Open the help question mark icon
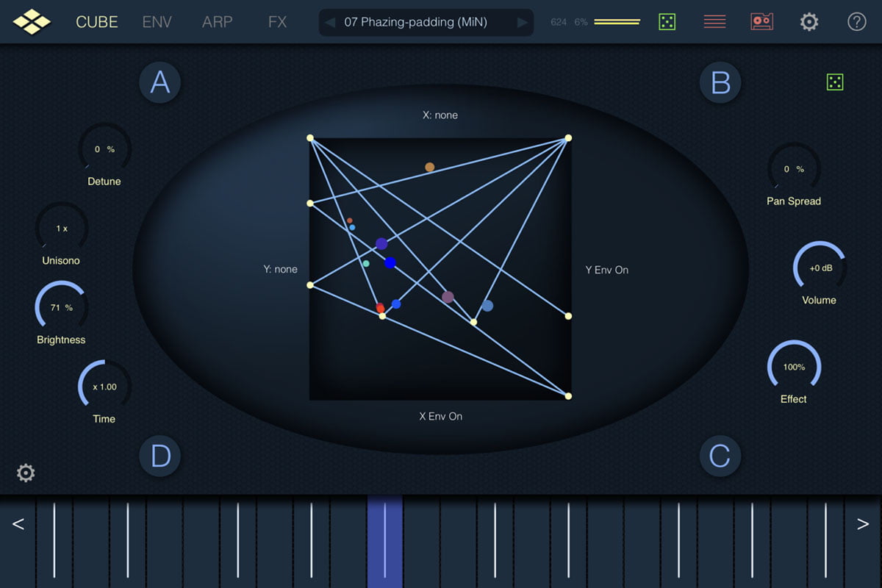 pos(857,21)
